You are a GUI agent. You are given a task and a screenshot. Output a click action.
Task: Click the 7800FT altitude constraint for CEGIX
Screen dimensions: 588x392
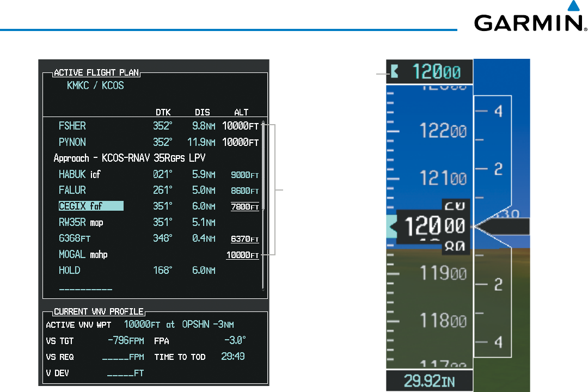tap(245, 207)
